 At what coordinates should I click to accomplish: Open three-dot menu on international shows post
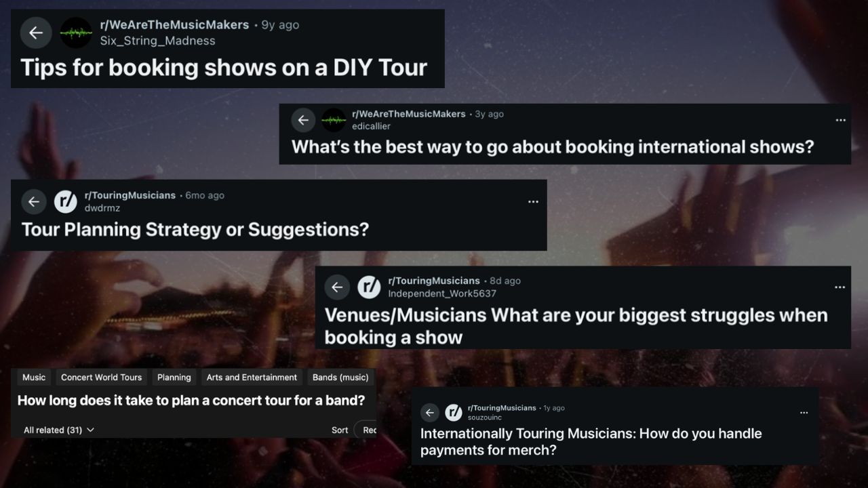pos(841,120)
